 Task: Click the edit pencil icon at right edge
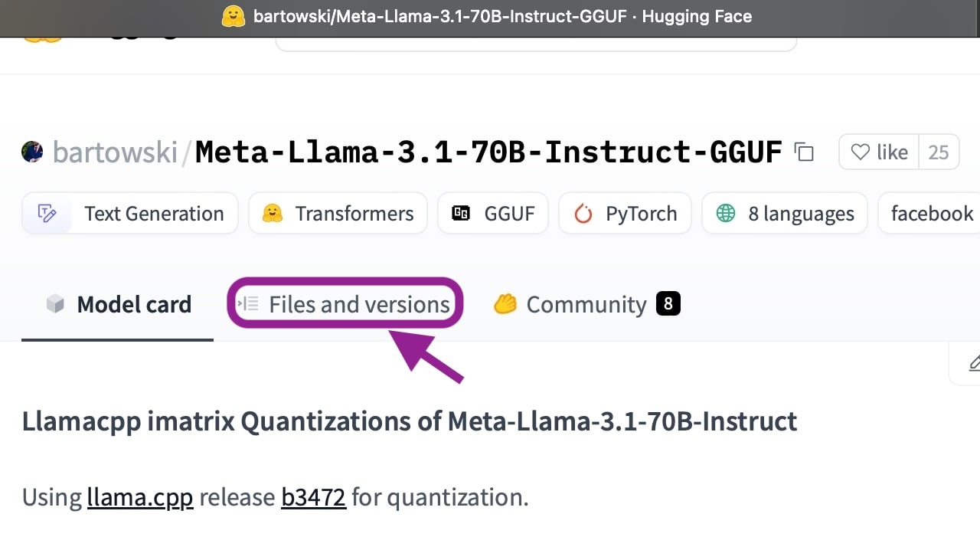point(972,362)
